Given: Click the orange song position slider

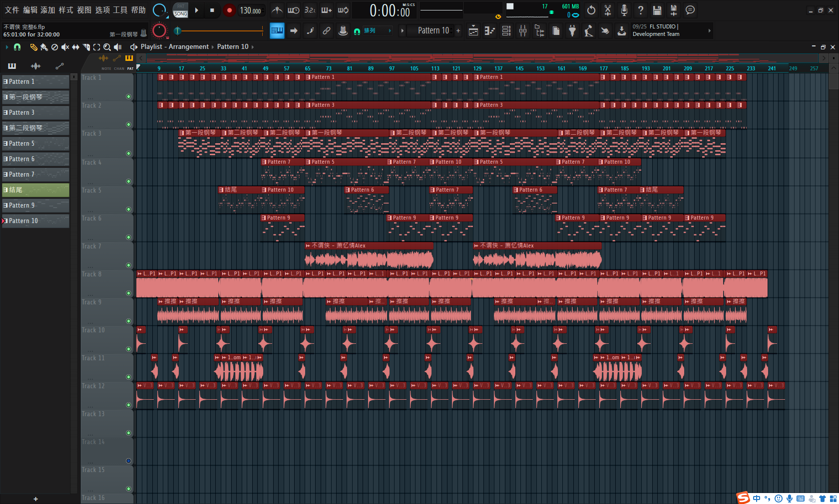Looking at the screenshot, I should 220,31.
